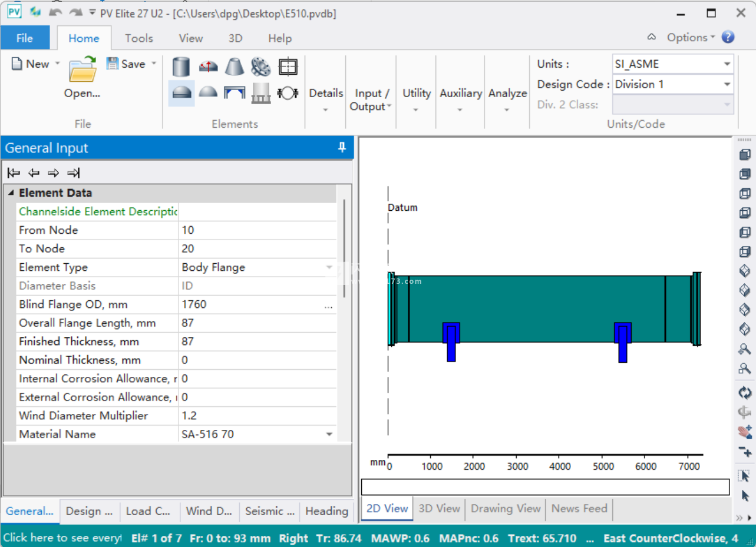Open the Utility dropdown
Viewport: 756px width, 547px height.
coord(417,100)
